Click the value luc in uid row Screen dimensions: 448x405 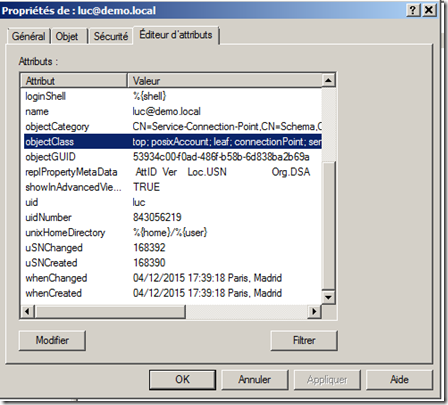click(x=139, y=202)
